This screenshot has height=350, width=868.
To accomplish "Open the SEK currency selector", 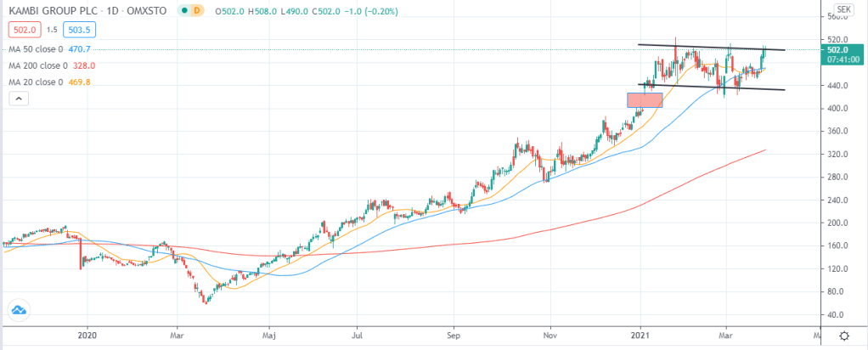I will 843,9.
